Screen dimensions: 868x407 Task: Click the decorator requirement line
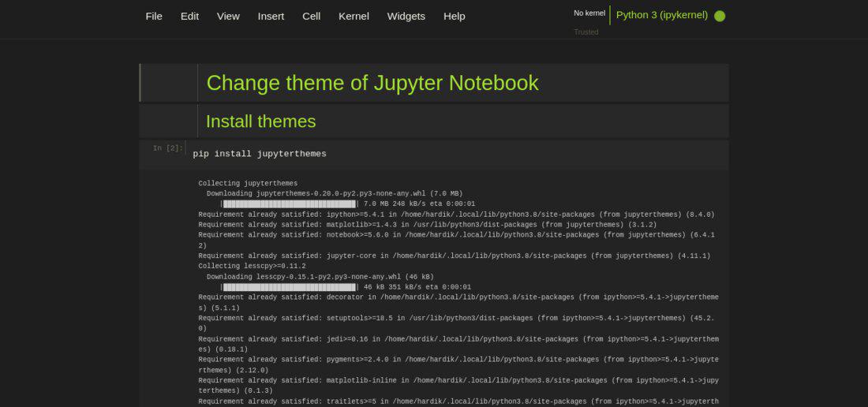tap(458, 302)
